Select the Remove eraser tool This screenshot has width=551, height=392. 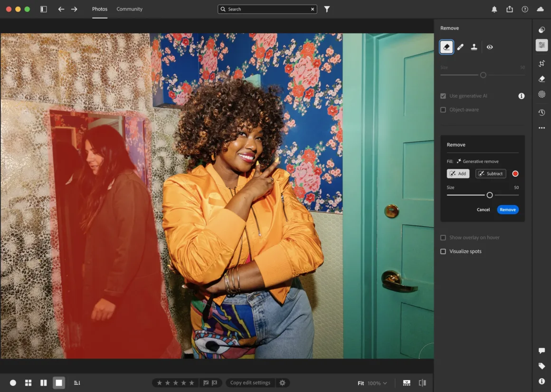coord(446,47)
